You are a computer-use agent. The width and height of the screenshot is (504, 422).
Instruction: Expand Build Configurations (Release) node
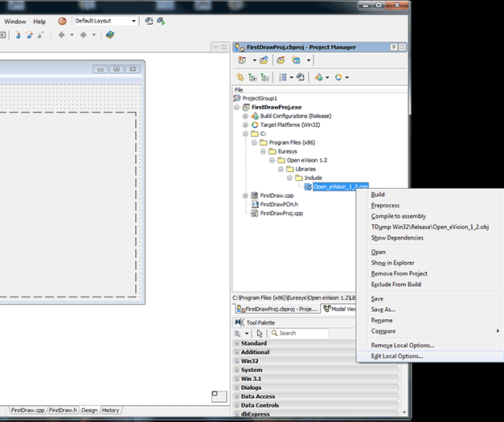click(245, 116)
